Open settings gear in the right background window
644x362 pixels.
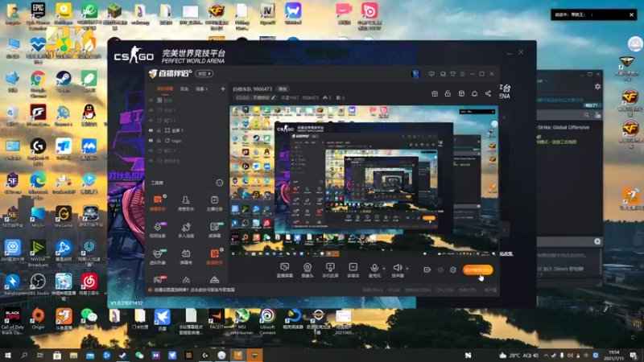597,87
